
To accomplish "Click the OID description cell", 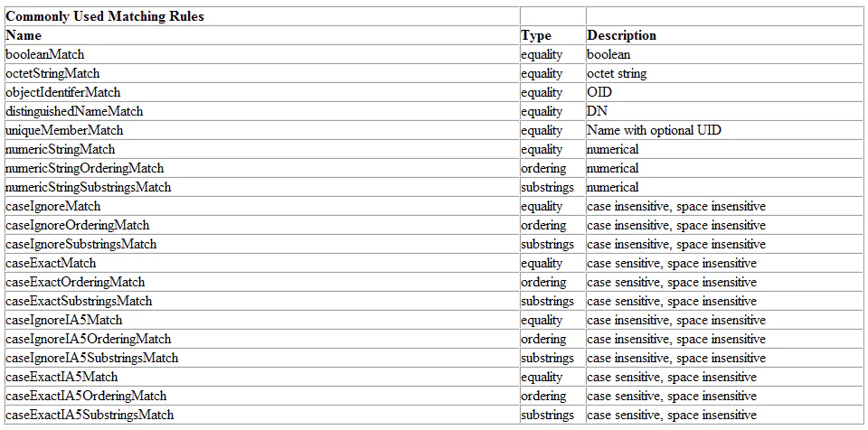I will click(724, 92).
